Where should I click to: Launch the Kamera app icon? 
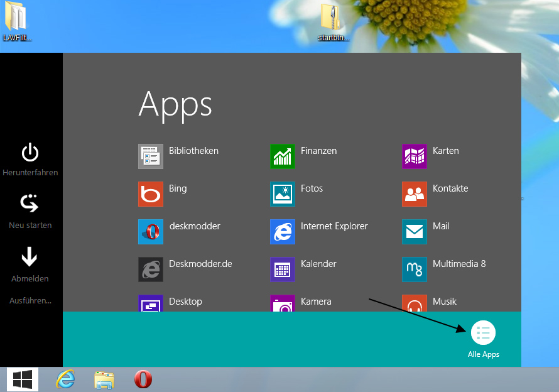[283, 303]
